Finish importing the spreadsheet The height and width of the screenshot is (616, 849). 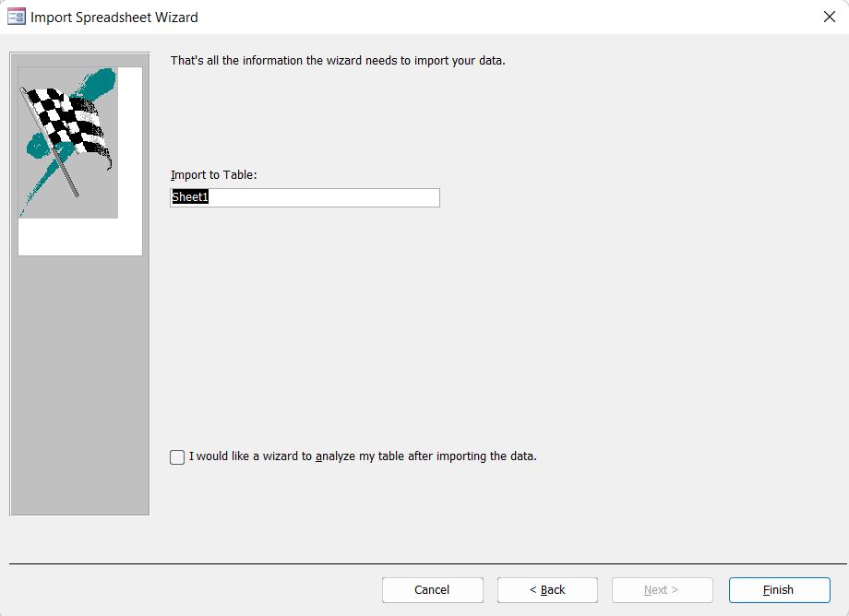[779, 589]
